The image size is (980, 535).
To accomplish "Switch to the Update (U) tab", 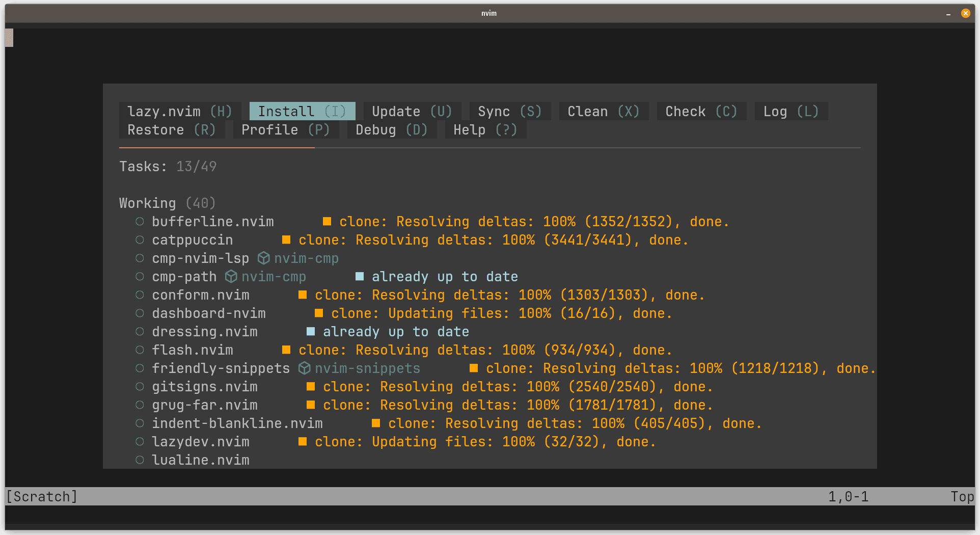I will [x=412, y=112].
